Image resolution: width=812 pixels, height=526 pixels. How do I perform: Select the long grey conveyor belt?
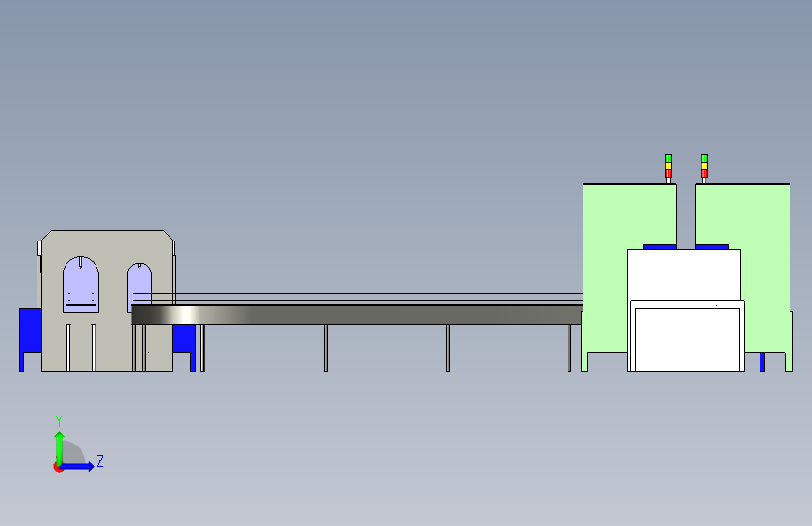click(x=357, y=314)
